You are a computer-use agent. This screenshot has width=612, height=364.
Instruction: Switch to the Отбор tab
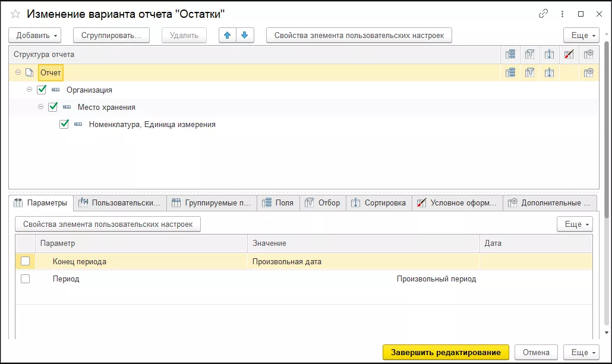click(323, 203)
